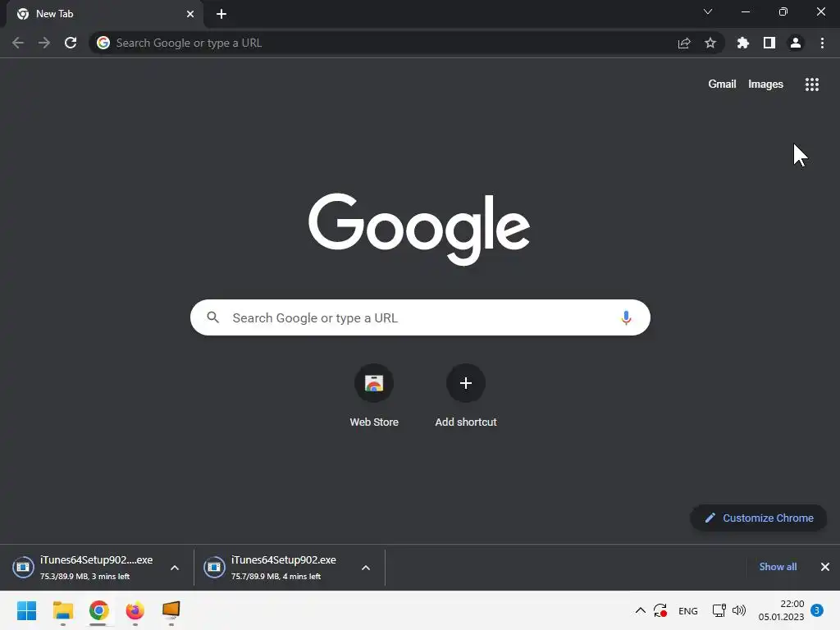Screen dimensions: 840x630
Task: Go back with the back arrow
Action: [x=18, y=43]
